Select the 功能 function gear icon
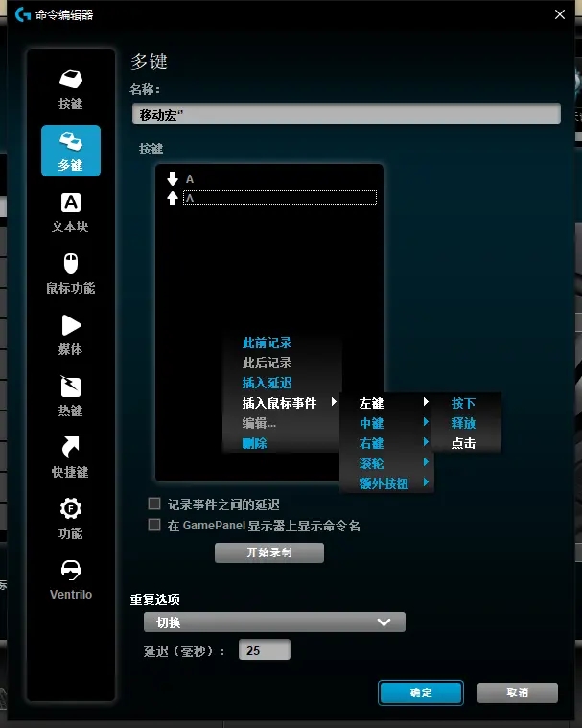The image size is (582, 728). 71,509
